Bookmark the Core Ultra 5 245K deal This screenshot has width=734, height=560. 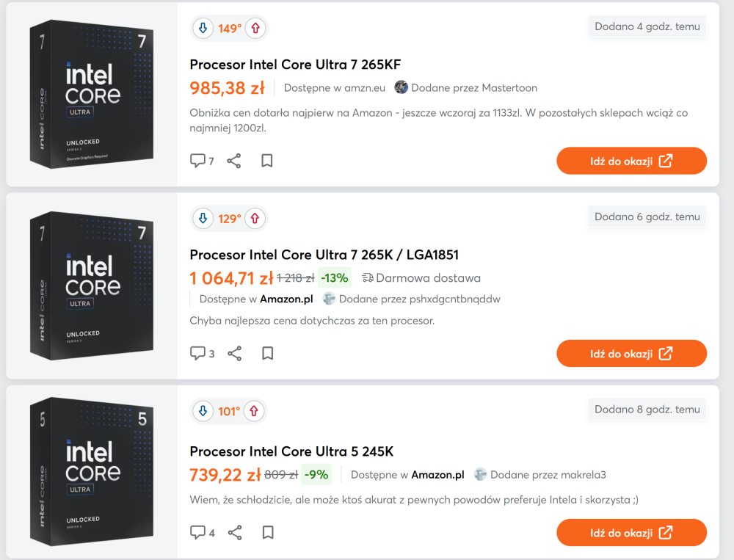(x=267, y=533)
